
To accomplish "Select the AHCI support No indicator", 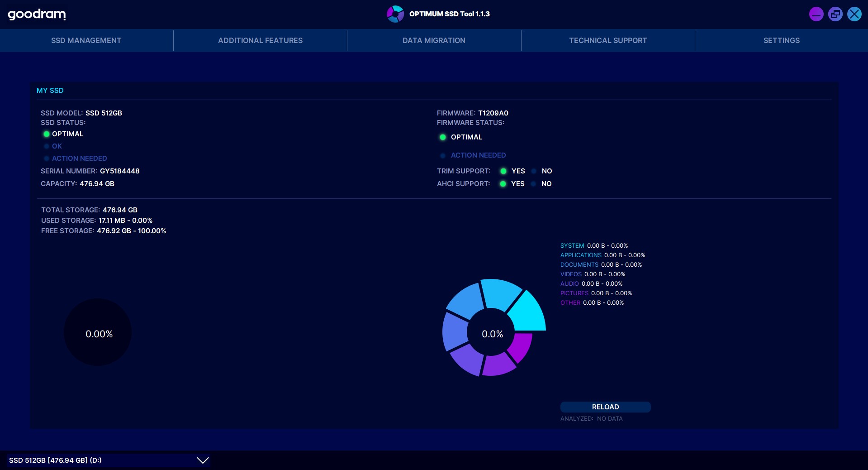I will coord(533,184).
